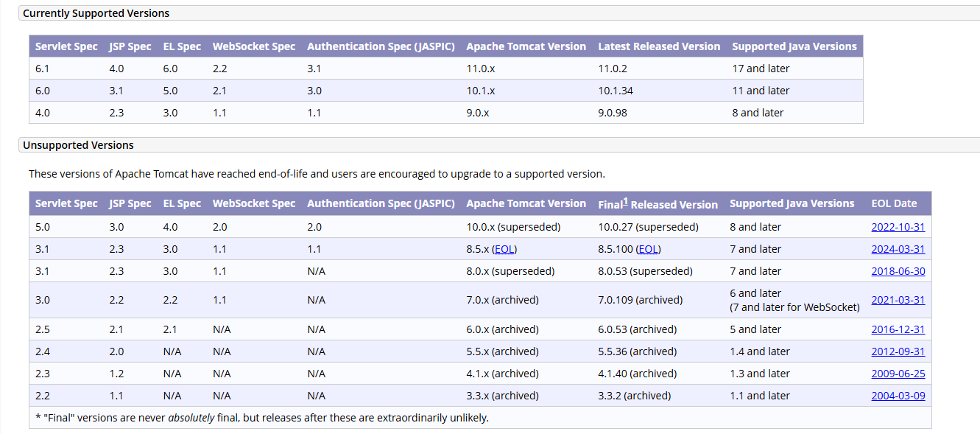Viewport: 980px width, 434px height.
Task: Click the Servlet Spec 2.2 cell
Action: [42, 396]
